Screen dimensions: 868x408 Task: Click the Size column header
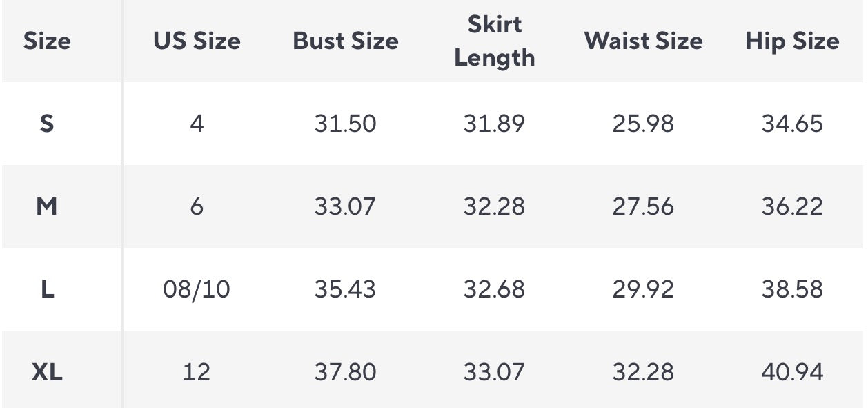click(47, 41)
